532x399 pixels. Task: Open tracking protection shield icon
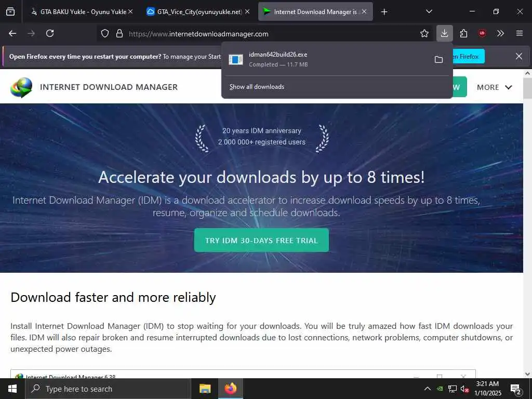105,34
